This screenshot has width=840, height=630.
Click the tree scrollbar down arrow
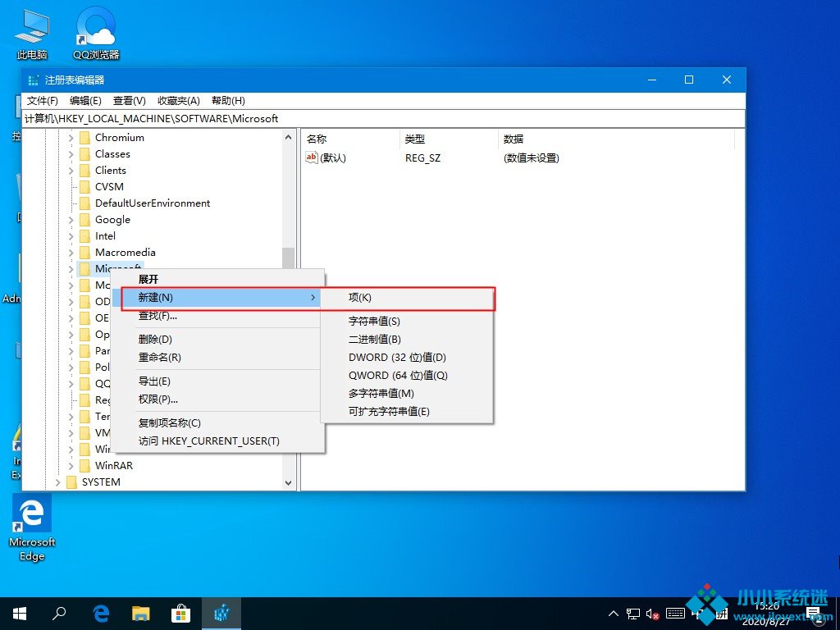pos(288,482)
